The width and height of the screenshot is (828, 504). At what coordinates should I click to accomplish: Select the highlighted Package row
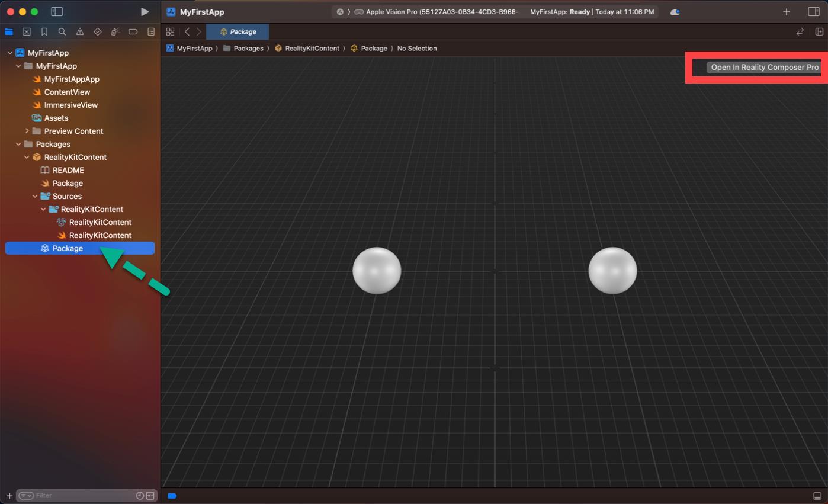coord(80,248)
